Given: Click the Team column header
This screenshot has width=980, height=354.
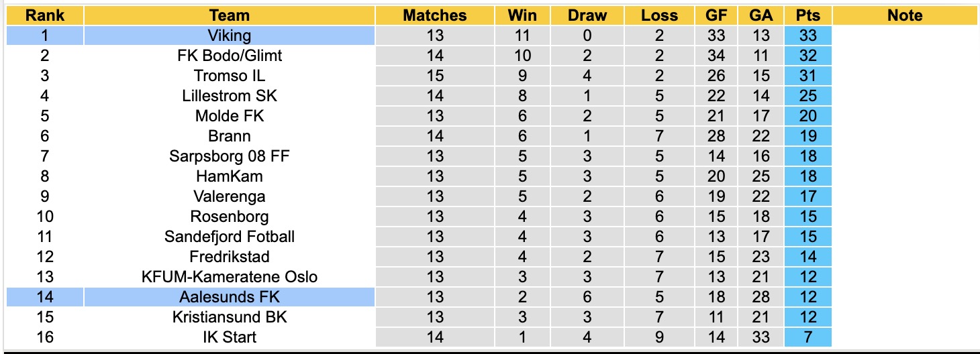Looking at the screenshot, I should coord(229,15).
